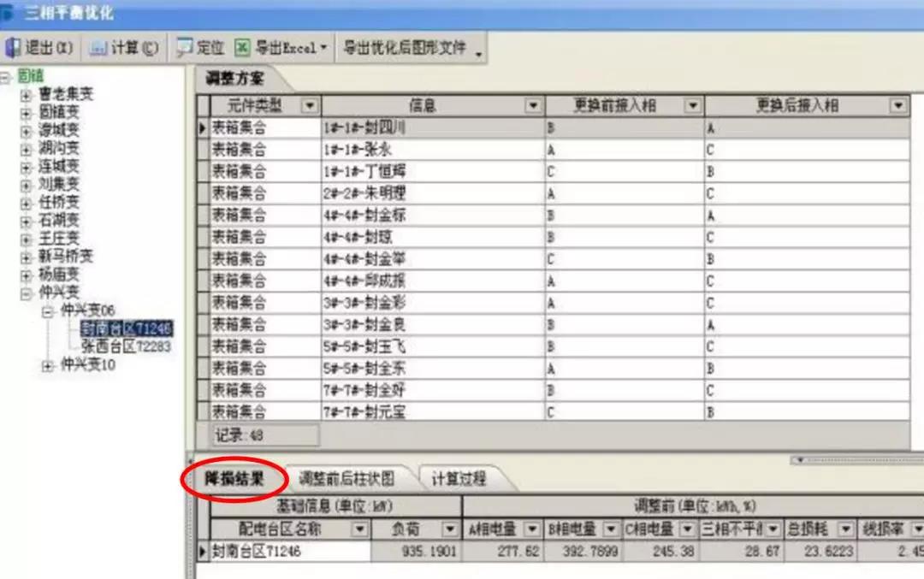
Task: Select 张西台区72283 in the tree
Action: (126, 346)
